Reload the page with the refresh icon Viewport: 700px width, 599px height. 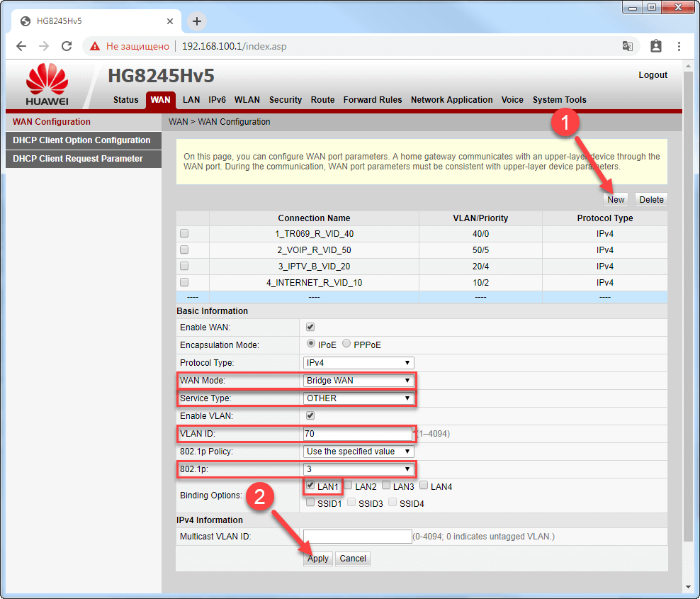pyautogui.click(x=67, y=46)
